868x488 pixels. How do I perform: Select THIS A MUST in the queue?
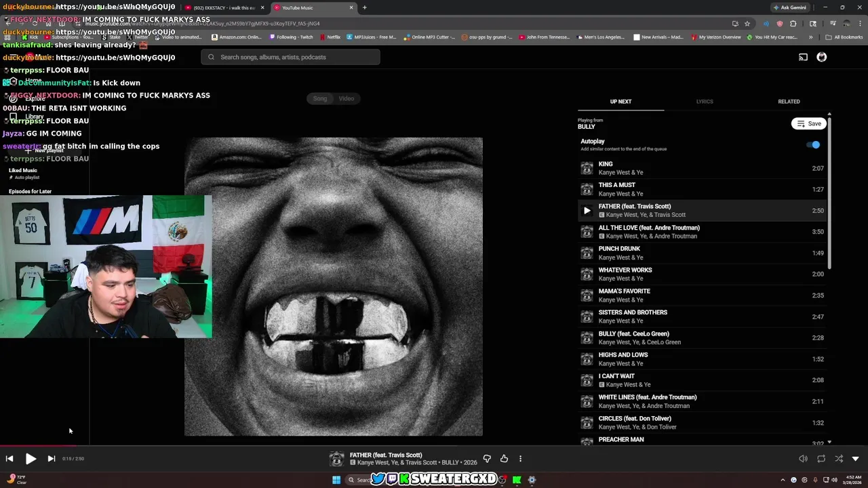click(703, 189)
